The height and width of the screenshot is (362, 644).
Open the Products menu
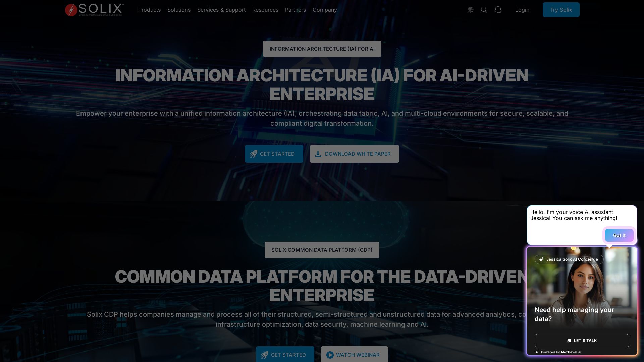click(x=149, y=10)
